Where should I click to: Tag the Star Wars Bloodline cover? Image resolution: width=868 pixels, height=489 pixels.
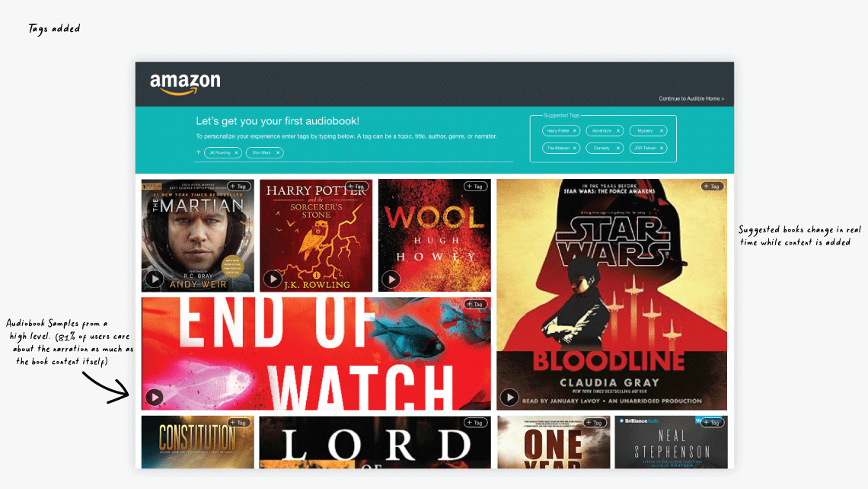pyautogui.click(x=712, y=186)
